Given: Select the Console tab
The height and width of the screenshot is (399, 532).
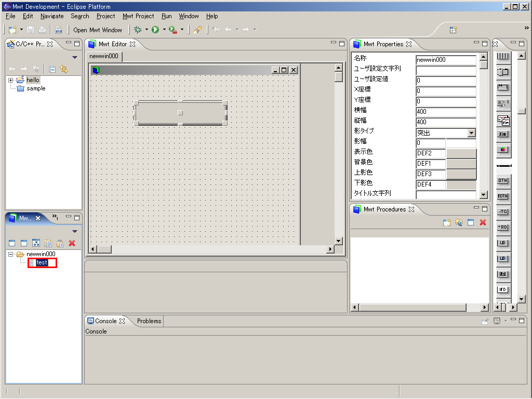Looking at the screenshot, I should tap(105, 321).
